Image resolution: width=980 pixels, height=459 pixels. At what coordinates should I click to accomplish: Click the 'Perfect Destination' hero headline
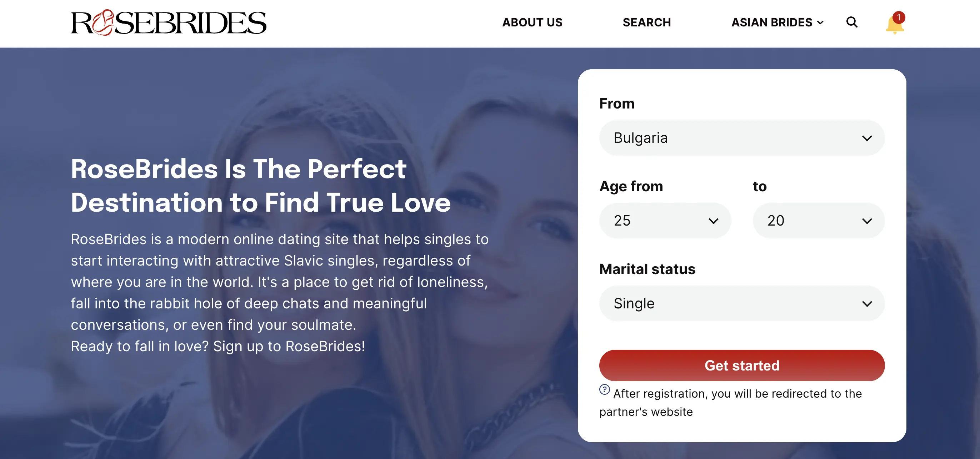[261, 185]
